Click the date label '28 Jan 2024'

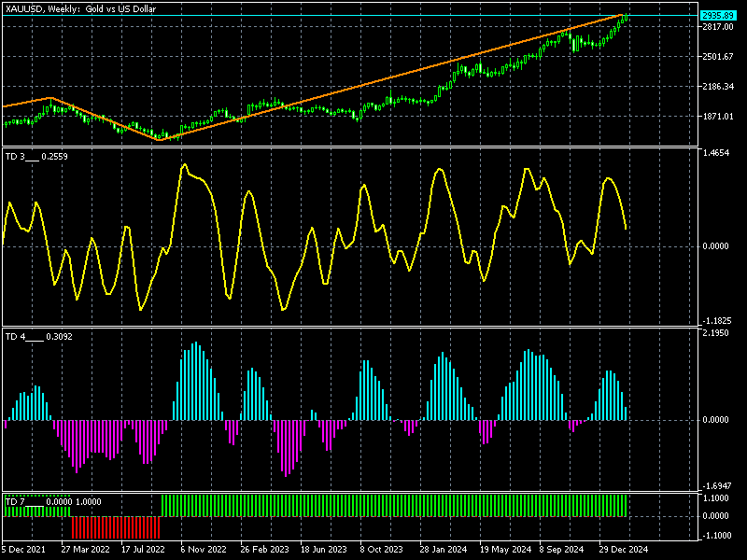443,550
